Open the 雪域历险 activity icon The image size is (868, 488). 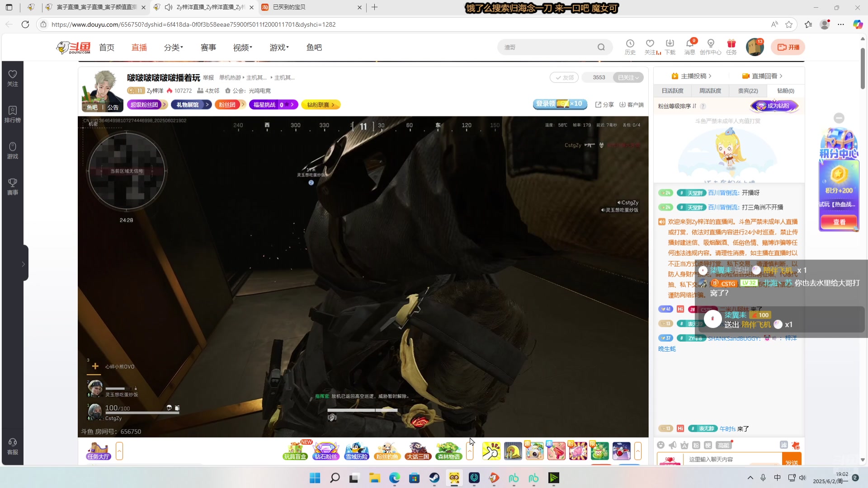[357, 450]
